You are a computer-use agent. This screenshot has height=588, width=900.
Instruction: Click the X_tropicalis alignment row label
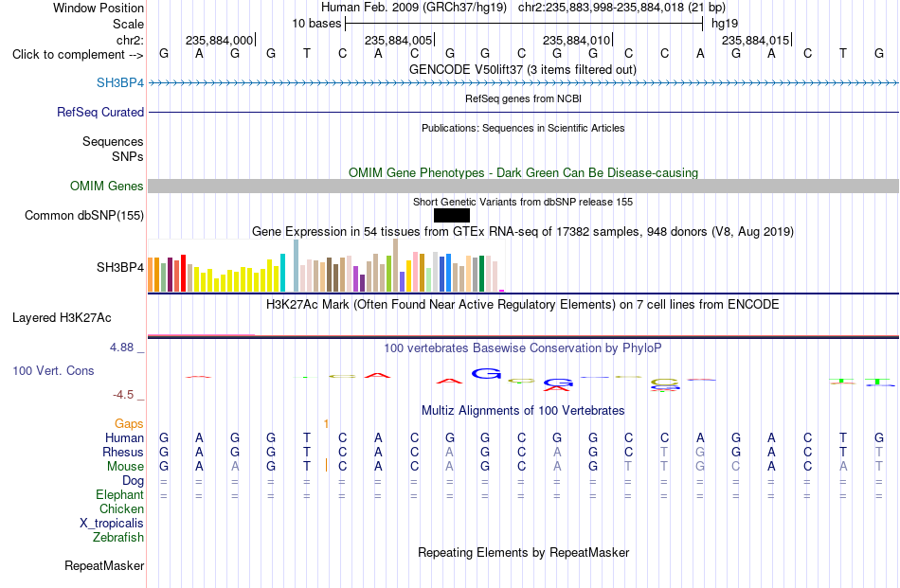click(x=112, y=524)
